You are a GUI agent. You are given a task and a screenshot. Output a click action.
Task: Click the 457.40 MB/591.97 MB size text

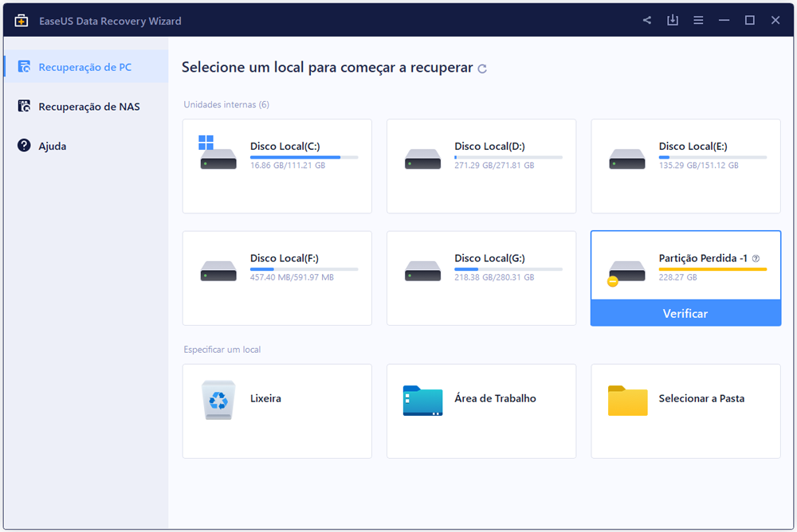pyautogui.click(x=292, y=277)
